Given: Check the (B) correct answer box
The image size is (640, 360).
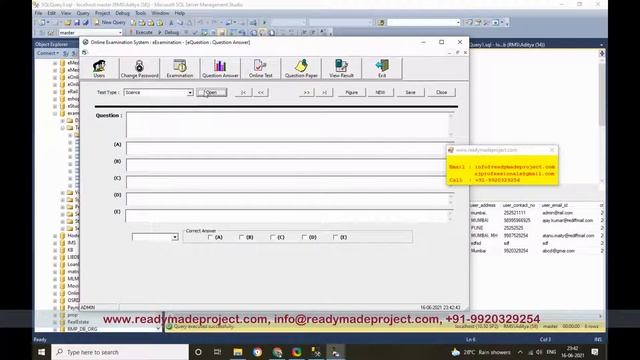Looking at the screenshot, I should (241, 237).
